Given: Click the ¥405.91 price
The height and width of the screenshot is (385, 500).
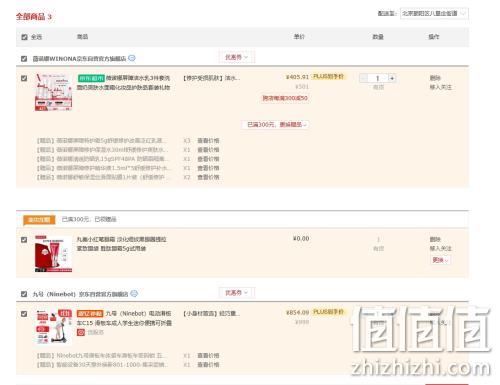Looking at the screenshot, I should click(x=297, y=77).
